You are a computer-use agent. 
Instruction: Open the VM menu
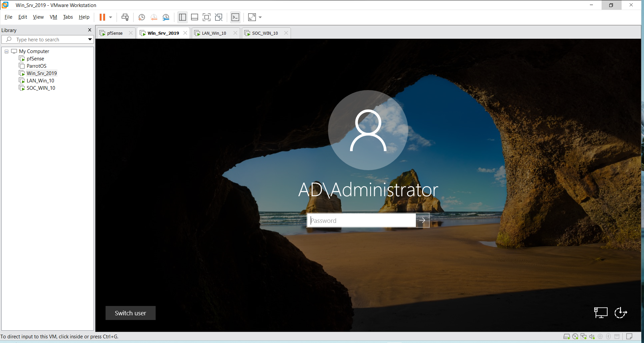point(53,17)
